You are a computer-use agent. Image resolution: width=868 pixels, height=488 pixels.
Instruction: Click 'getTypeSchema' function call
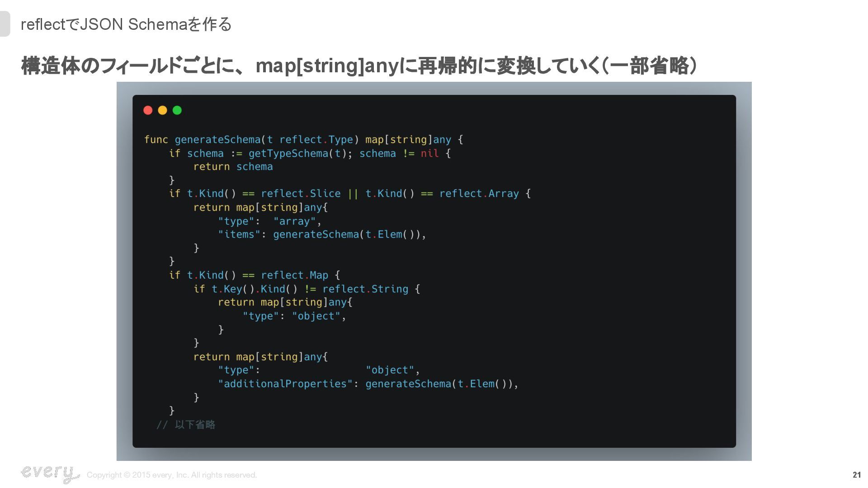288,154
